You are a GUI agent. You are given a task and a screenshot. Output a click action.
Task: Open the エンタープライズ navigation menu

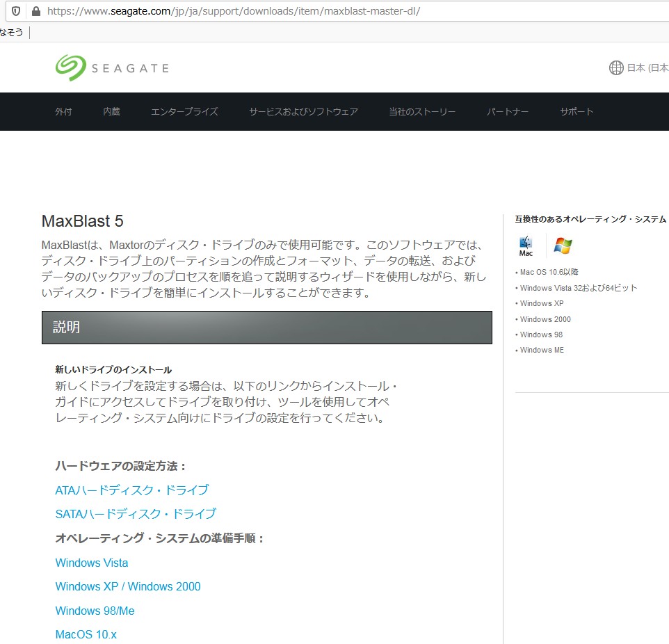(x=184, y=111)
